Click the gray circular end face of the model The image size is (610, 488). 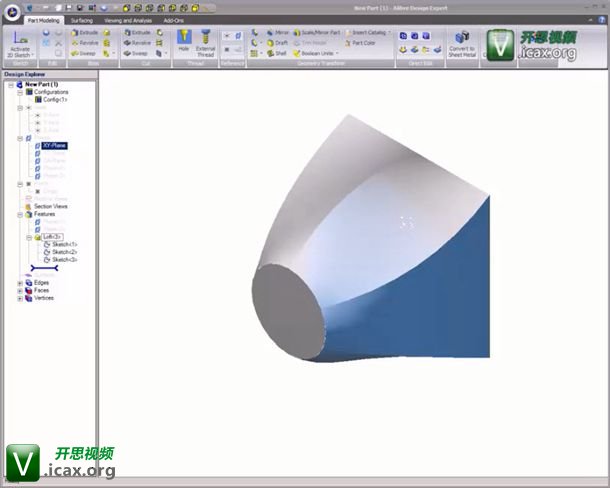point(288,311)
